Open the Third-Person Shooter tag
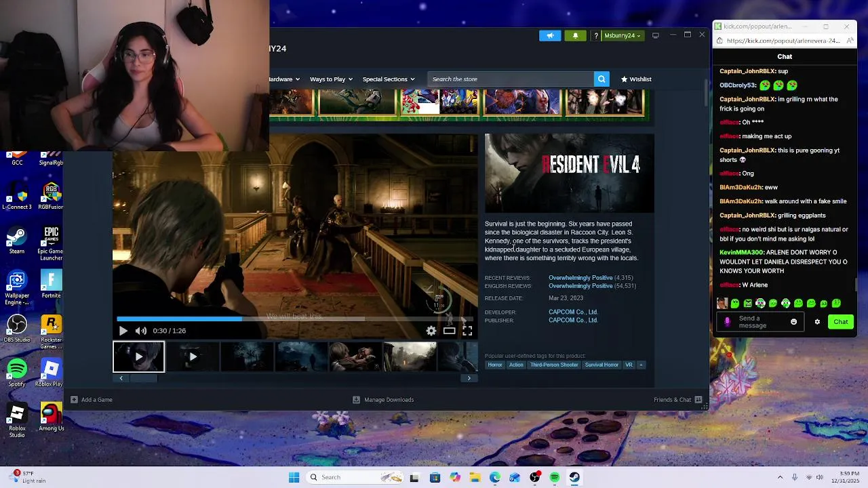The image size is (868, 488). point(554,365)
